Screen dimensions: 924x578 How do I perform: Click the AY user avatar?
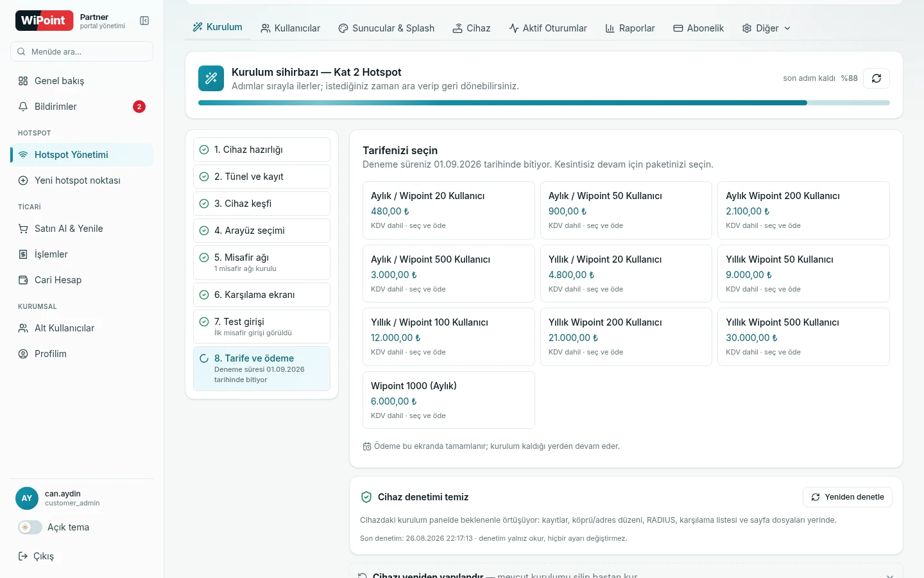(x=27, y=498)
